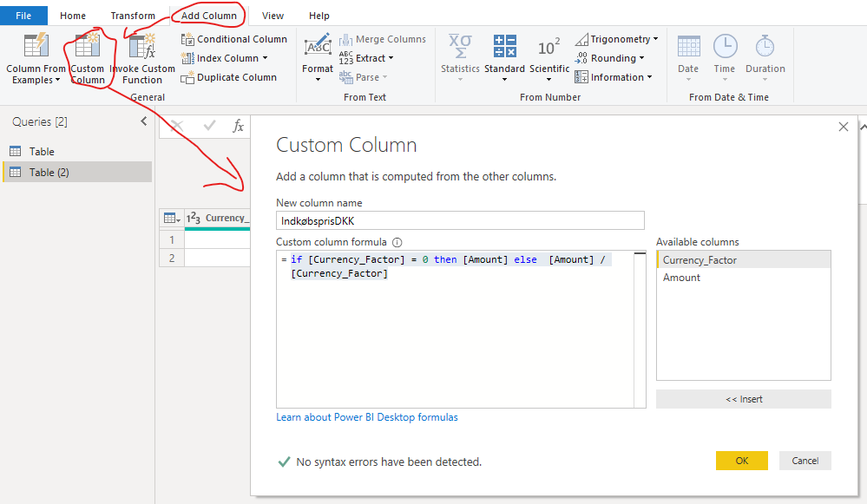Screen dimensions: 867x504
Task: Expand Column From Examples dropdown arrow
Action: click(58, 80)
